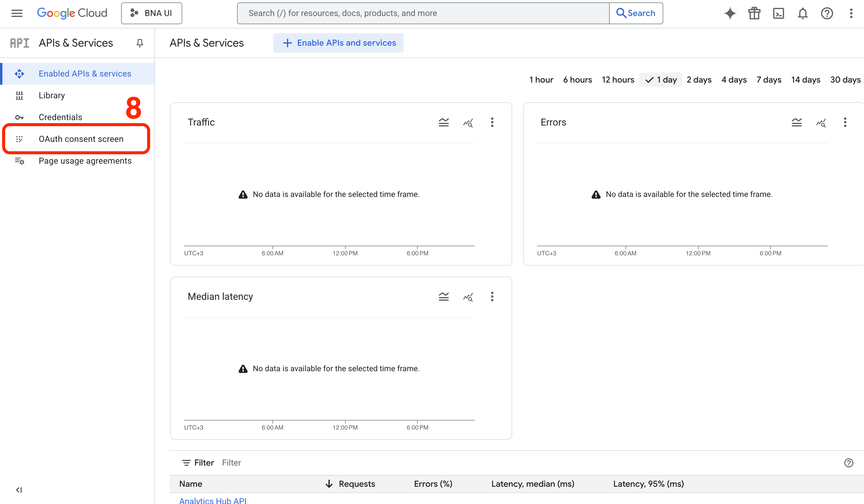This screenshot has width=864, height=504.
Task: Open the BNA UI project selector
Action: coord(152,13)
